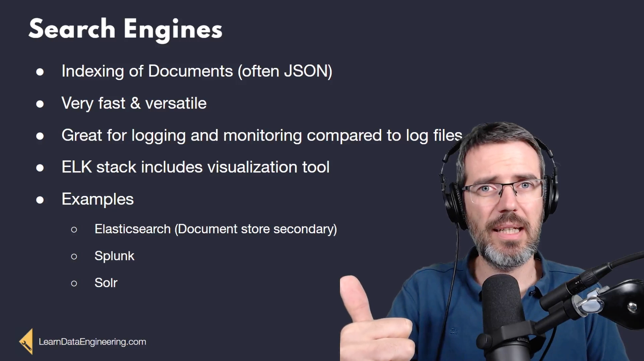The height and width of the screenshot is (361, 644).
Task: Select the logging and monitoring bullet text
Action: tap(262, 135)
